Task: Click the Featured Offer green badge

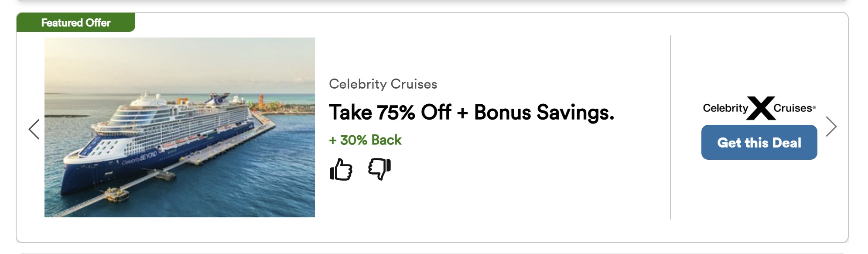Action: pyautogui.click(x=75, y=23)
